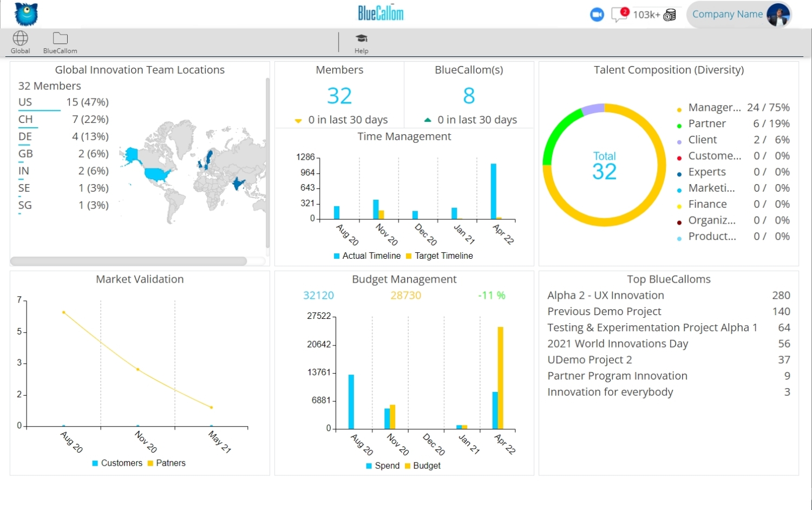The height and width of the screenshot is (510, 812).
Task: Select Partner legend item
Action: click(x=733, y=123)
